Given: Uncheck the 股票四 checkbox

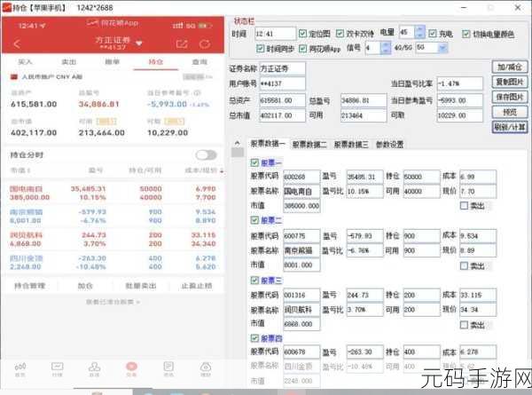Looking at the screenshot, I should coord(254,338).
